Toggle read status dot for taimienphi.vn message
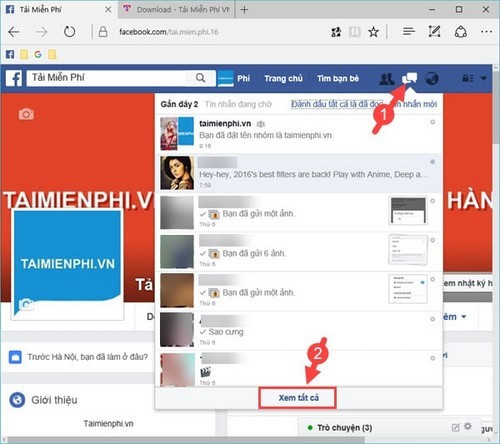This screenshot has width=500, height=444. 432,122
